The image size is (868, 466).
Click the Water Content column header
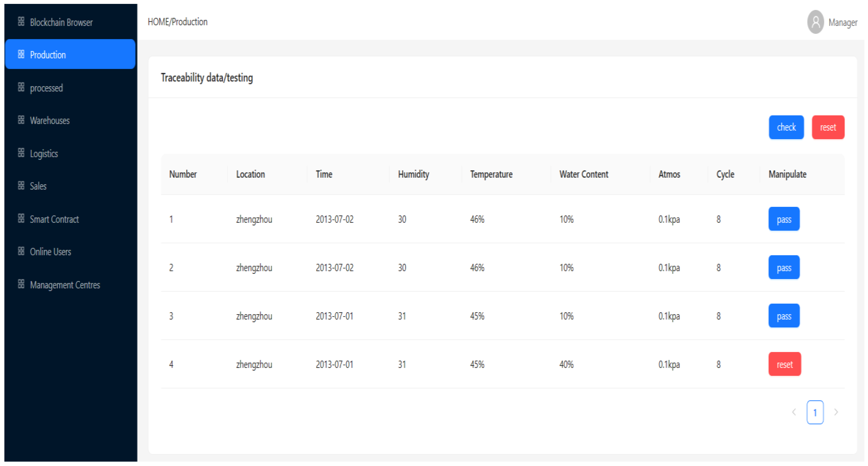pos(584,174)
